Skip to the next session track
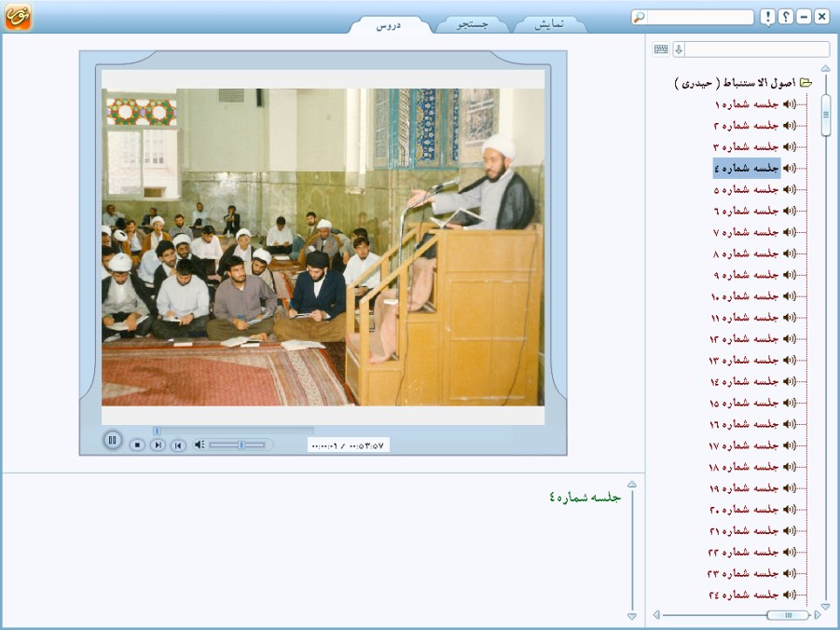Viewport: 840px width, 630px height. [158, 445]
